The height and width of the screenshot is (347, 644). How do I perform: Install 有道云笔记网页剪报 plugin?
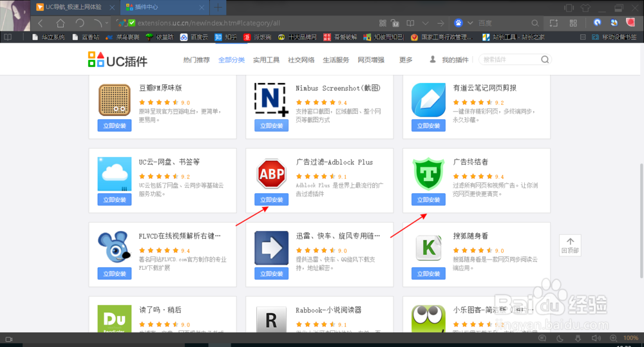[x=428, y=126]
